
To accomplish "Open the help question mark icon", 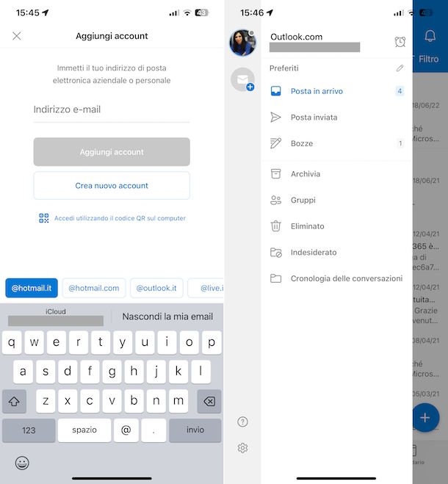I will 242,422.
